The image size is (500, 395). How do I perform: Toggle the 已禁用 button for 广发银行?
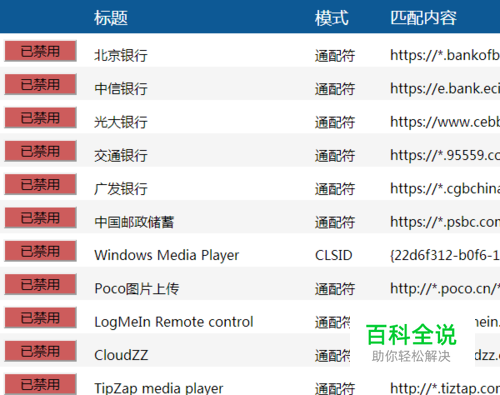click(40, 185)
